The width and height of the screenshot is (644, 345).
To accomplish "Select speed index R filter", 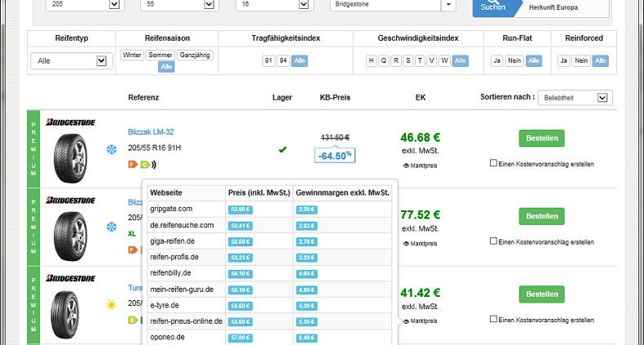I will [396, 61].
